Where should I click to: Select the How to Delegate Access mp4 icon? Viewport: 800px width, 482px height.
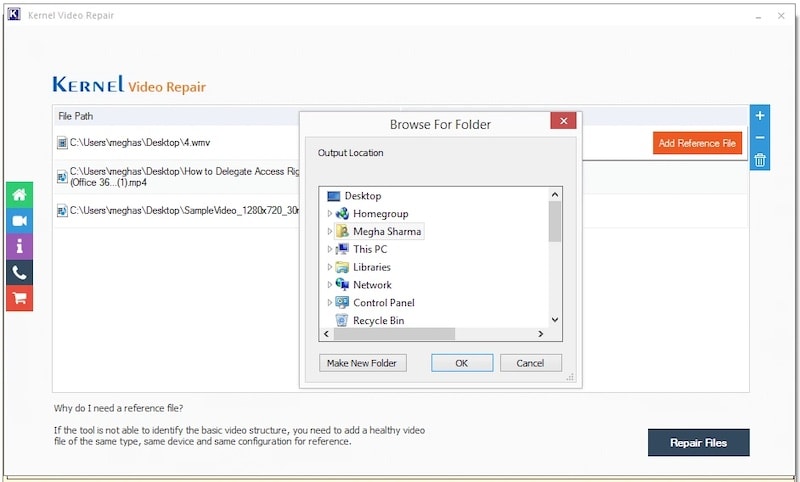(62, 177)
